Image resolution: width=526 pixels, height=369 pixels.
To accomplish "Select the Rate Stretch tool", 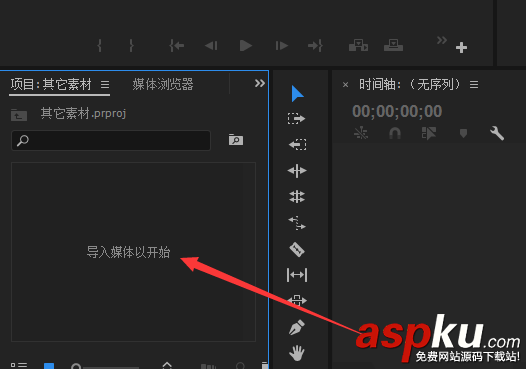I will tap(297, 223).
